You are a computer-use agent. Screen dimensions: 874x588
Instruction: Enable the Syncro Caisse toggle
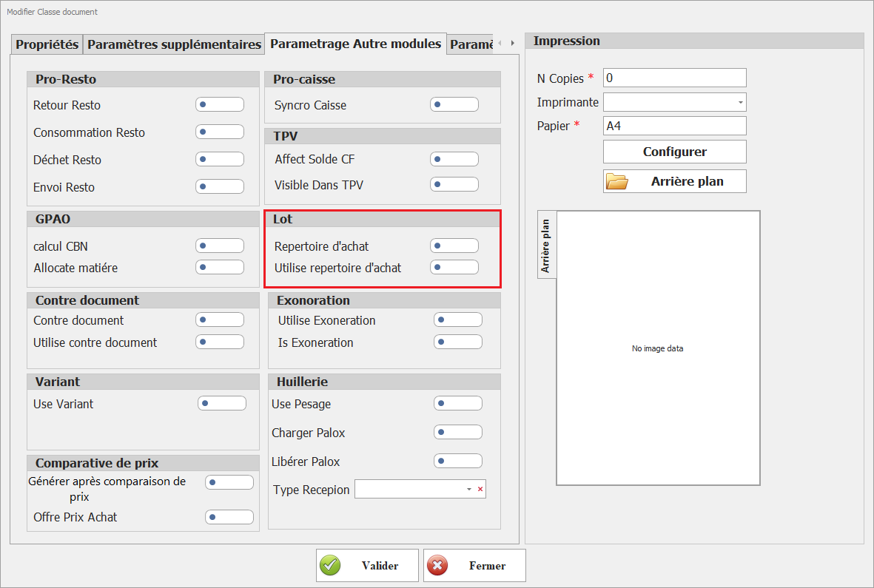pyautogui.click(x=454, y=105)
